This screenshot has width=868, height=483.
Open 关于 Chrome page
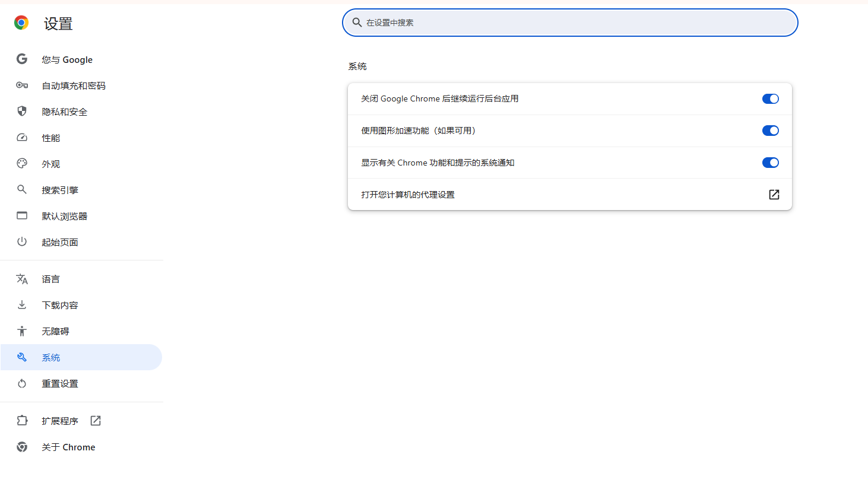[81, 447]
